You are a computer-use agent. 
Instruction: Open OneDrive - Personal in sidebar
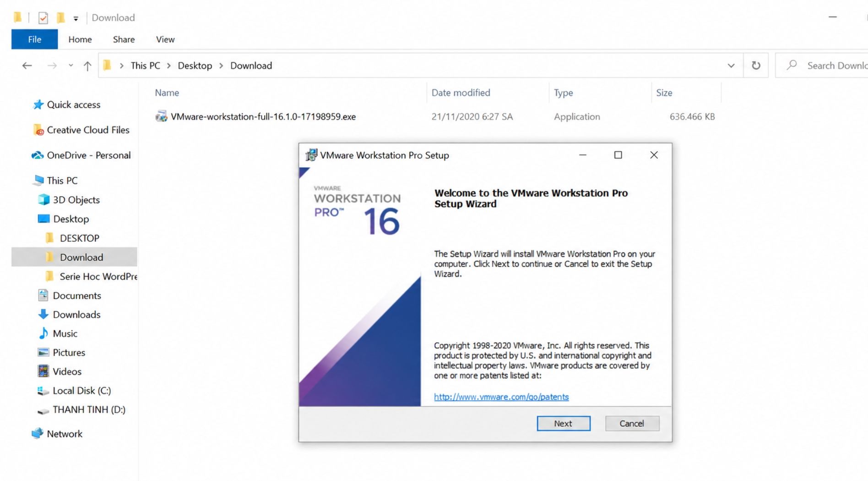88,155
